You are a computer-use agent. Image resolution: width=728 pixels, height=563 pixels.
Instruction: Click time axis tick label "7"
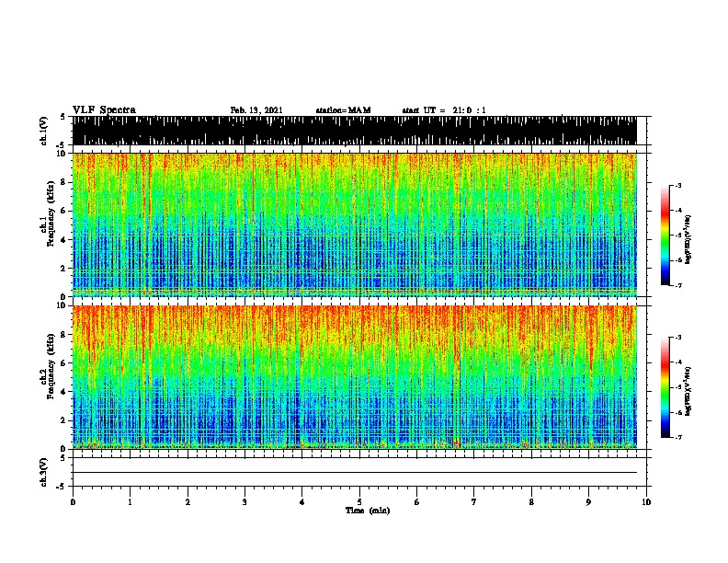(x=474, y=502)
